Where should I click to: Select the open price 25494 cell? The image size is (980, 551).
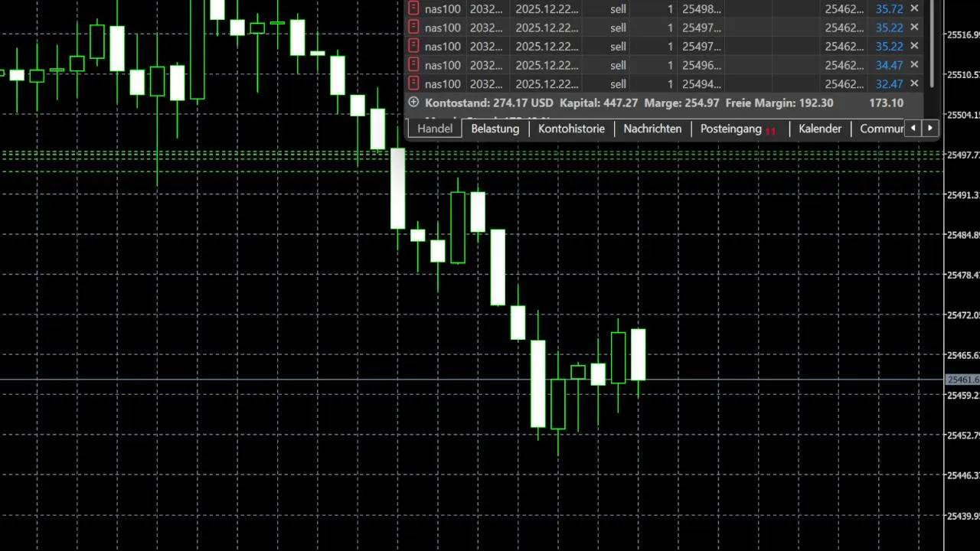point(701,84)
